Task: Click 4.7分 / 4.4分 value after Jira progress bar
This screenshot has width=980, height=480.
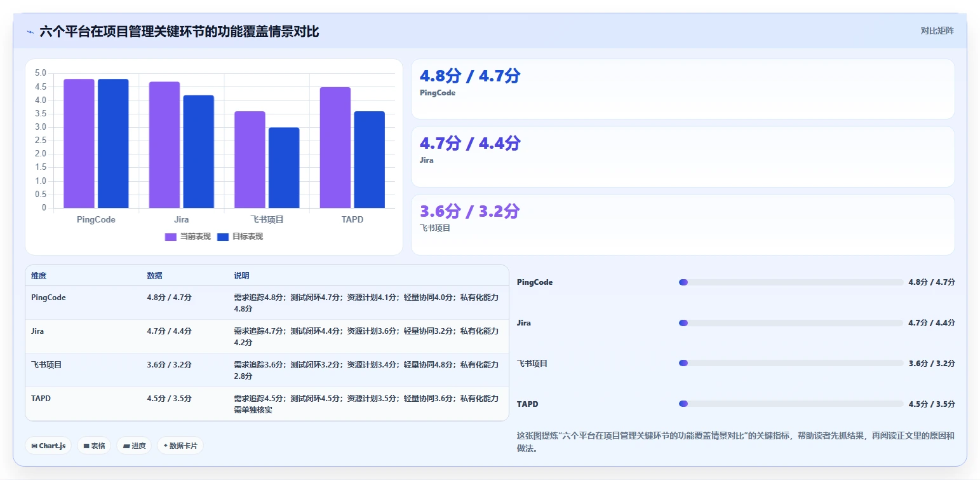Action: pos(932,323)
